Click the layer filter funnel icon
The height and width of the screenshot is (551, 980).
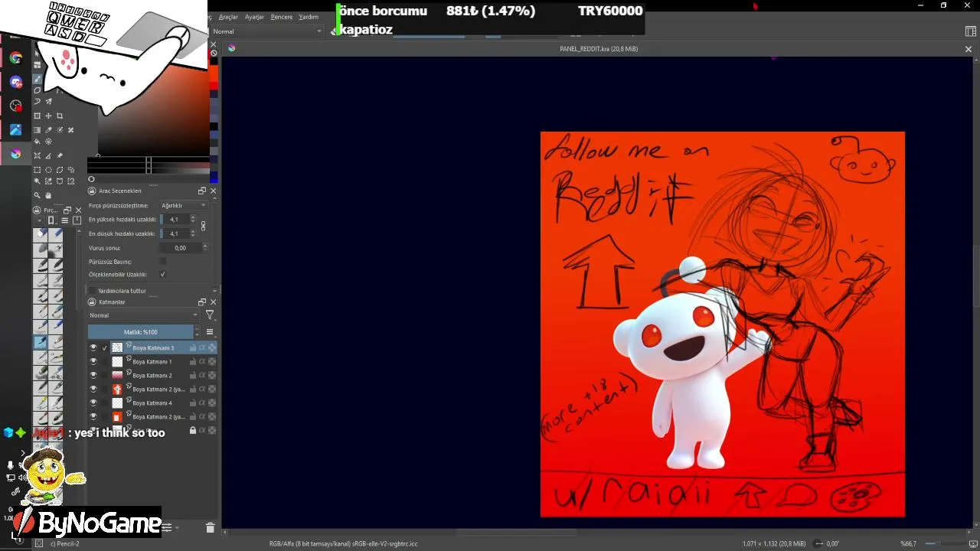[210, 315]
